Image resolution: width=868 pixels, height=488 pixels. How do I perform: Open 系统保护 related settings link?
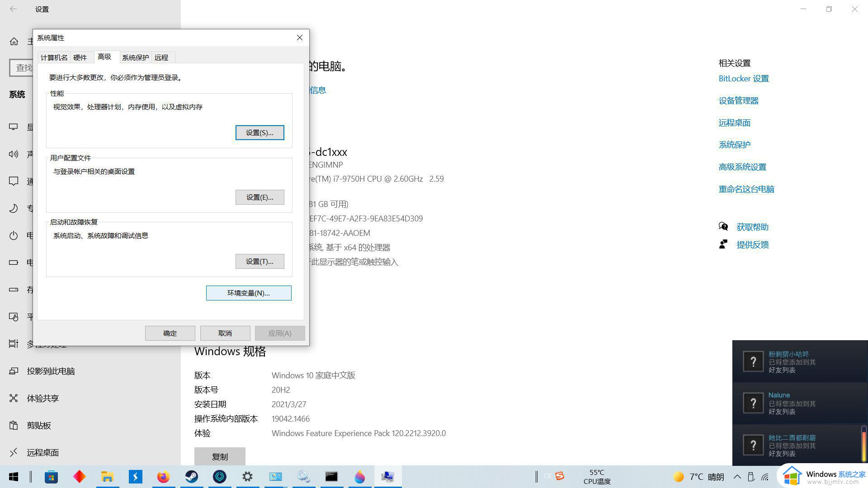coord(735,145)
